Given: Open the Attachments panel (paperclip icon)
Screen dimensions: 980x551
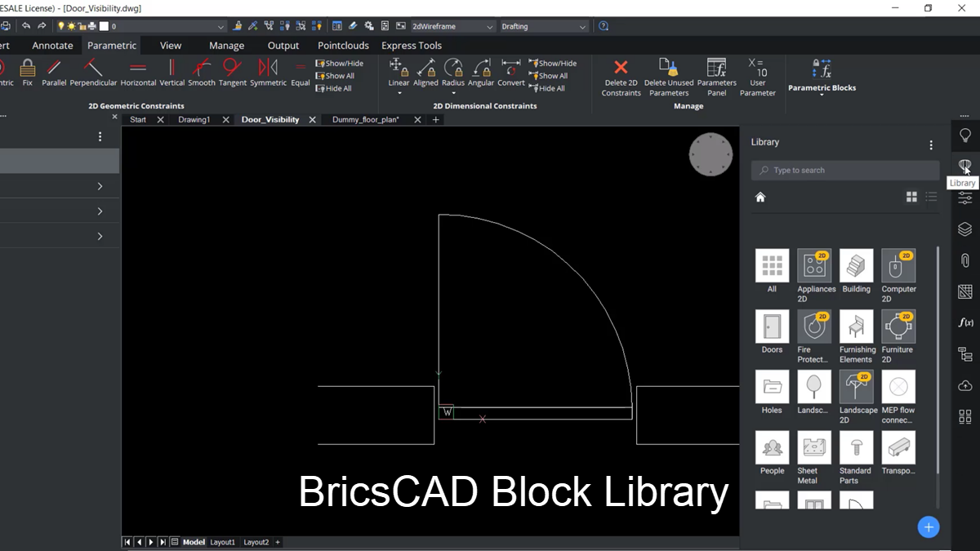Looking at the screenshot, I should click(x=964, y=260).
